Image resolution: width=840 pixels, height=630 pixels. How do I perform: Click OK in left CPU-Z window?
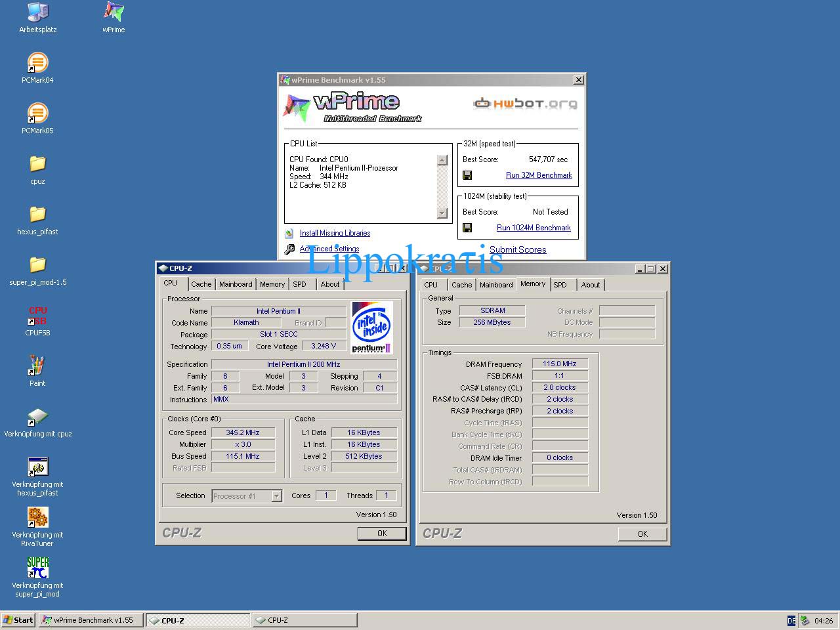[382, 534]
